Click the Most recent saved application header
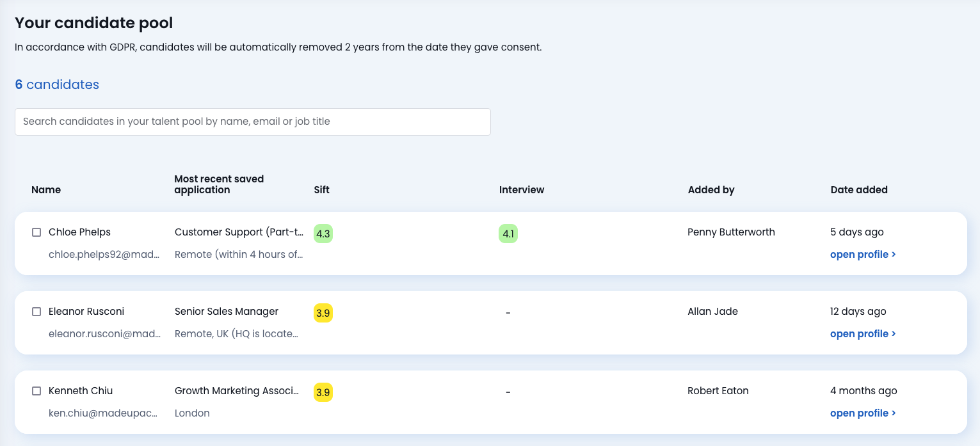 pyautogui.click(x=219, y=184)
